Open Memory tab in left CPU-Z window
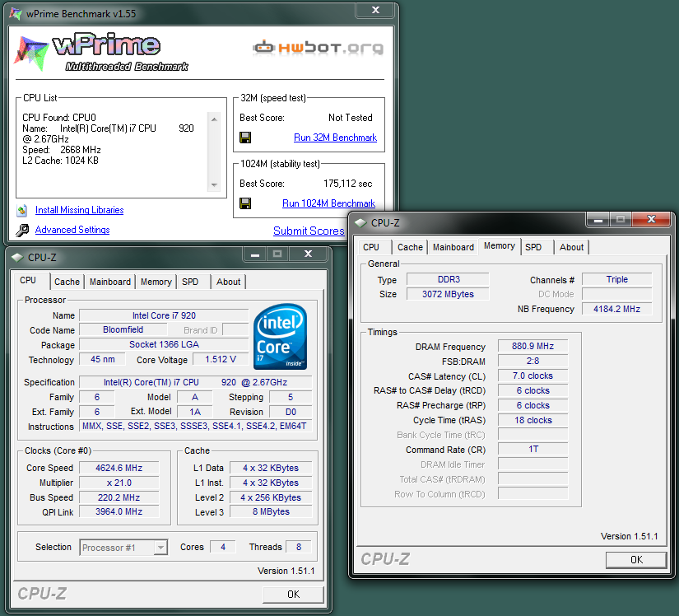 point(156,282)
